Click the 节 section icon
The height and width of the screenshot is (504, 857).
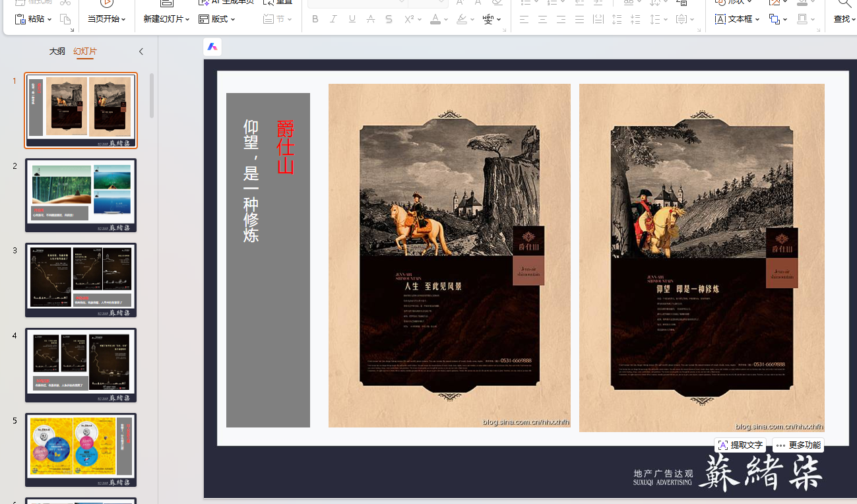269,19
